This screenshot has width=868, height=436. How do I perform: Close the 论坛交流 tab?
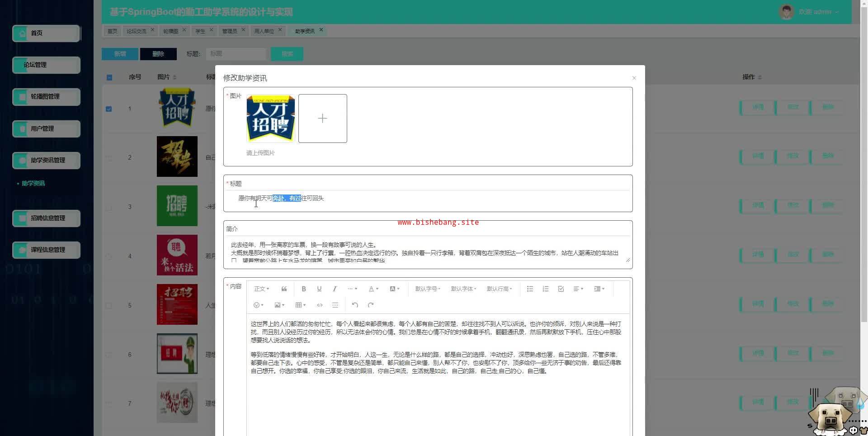point(152,30)
